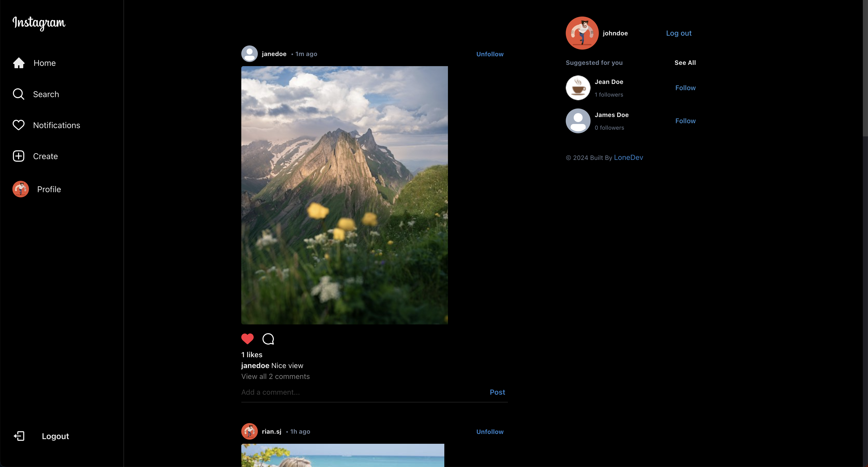This screenshot has width=868, height=467.
Task: Click the Log out link beside johndoe
Action: (678, 33)
